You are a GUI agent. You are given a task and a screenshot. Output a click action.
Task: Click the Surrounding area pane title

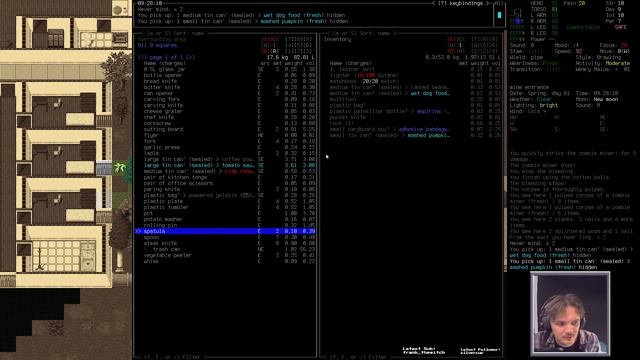click(x=162, y=40)
